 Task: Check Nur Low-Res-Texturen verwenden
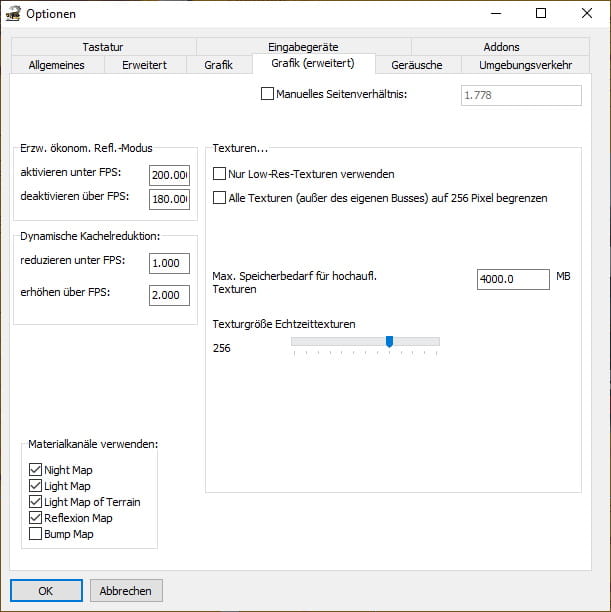220,174
